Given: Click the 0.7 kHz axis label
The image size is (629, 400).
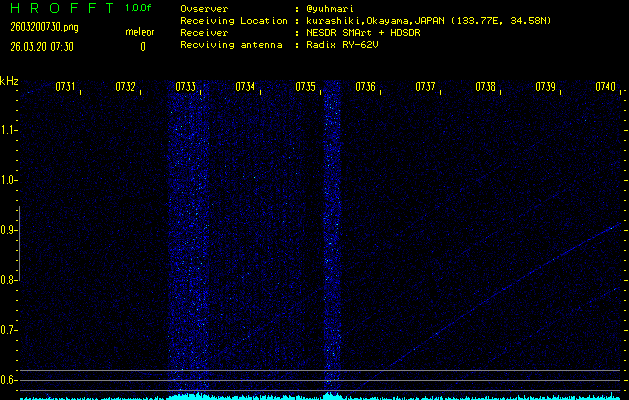Looking at the screenshot, I should click(7, 330).
